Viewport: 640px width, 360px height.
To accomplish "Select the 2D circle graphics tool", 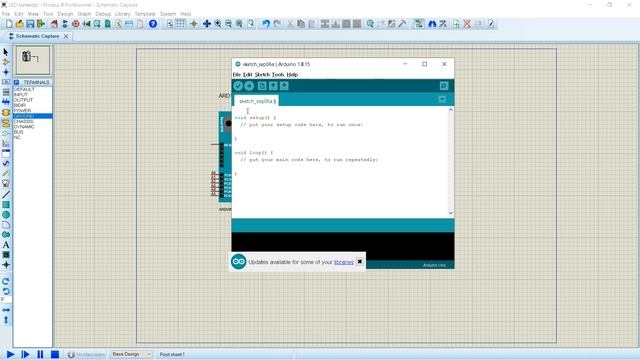I will tap(6, 215).
